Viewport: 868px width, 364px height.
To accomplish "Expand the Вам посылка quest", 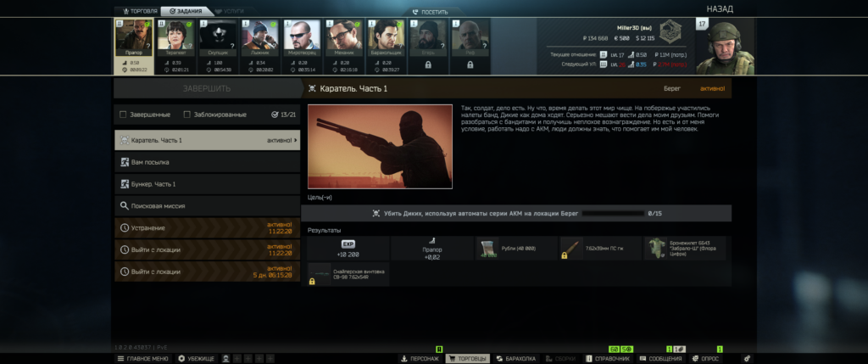I will point(207,161).
